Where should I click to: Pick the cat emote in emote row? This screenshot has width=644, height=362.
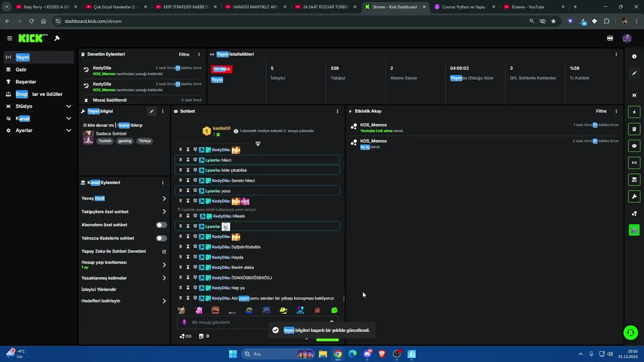pyautogui.click(x=181, y=310)
